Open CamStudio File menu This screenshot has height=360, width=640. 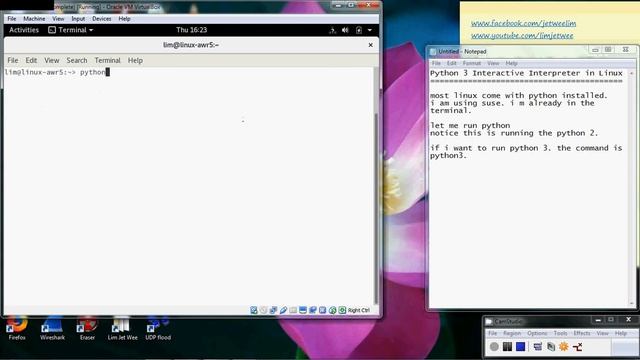click(x=493, y=333)
